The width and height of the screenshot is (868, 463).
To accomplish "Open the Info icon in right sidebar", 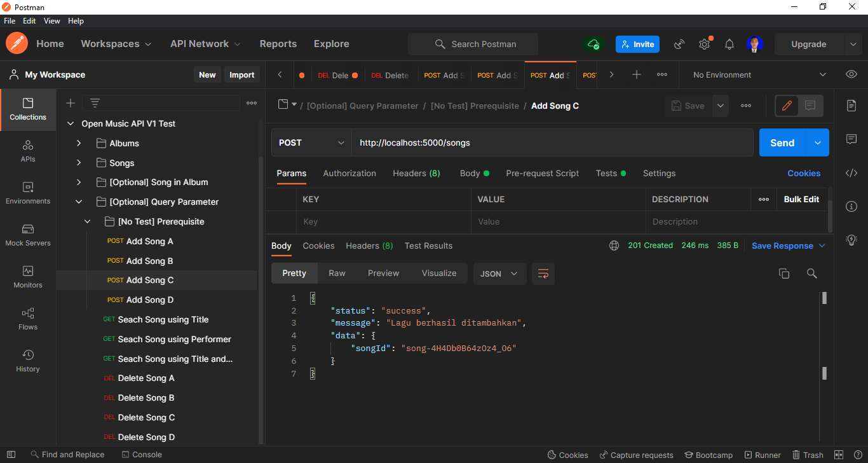I will point(851,207).
